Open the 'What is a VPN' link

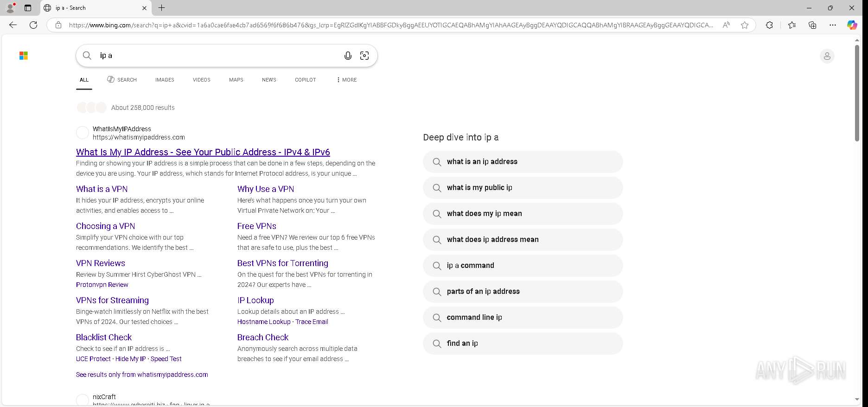[102, 189]
